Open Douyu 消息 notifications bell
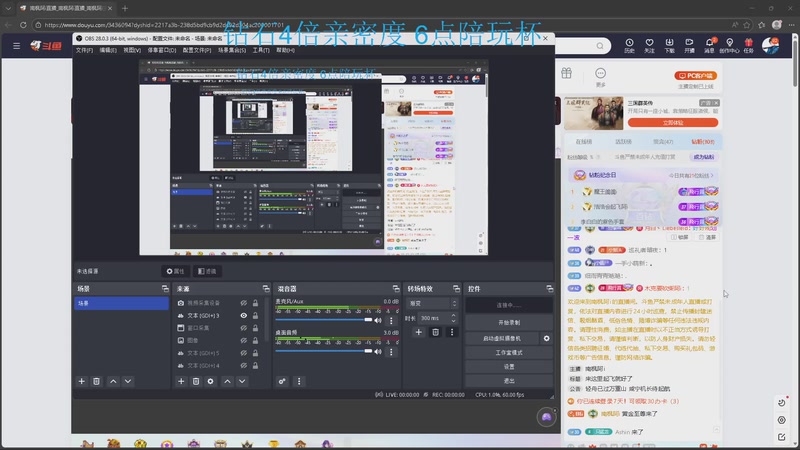The height and width of the screenshot is (450, 800). tap(709, 45)
